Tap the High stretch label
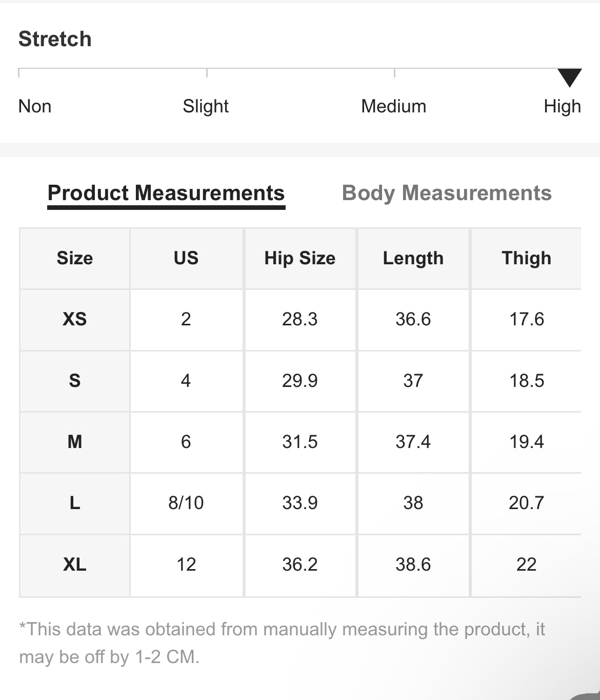Image resolution: width=600 pixels, height=700 pixels. (x=562, y=106)
